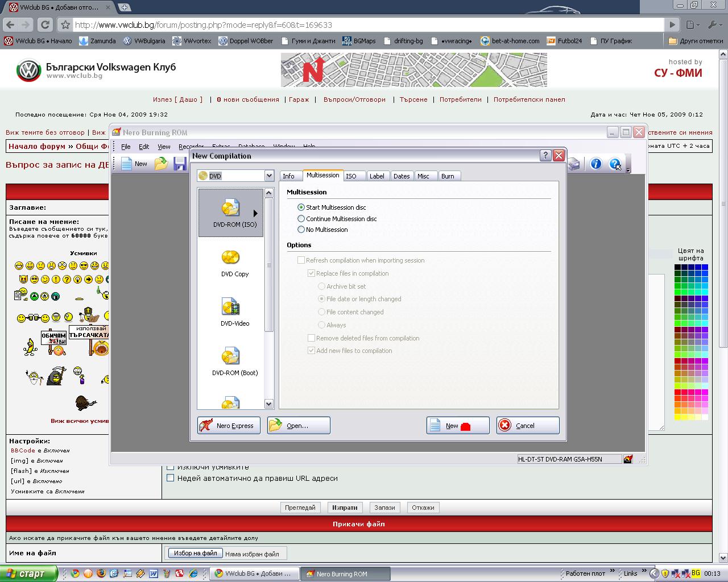Expand the Nero toolbar overflow arrow

pos(628,170)
